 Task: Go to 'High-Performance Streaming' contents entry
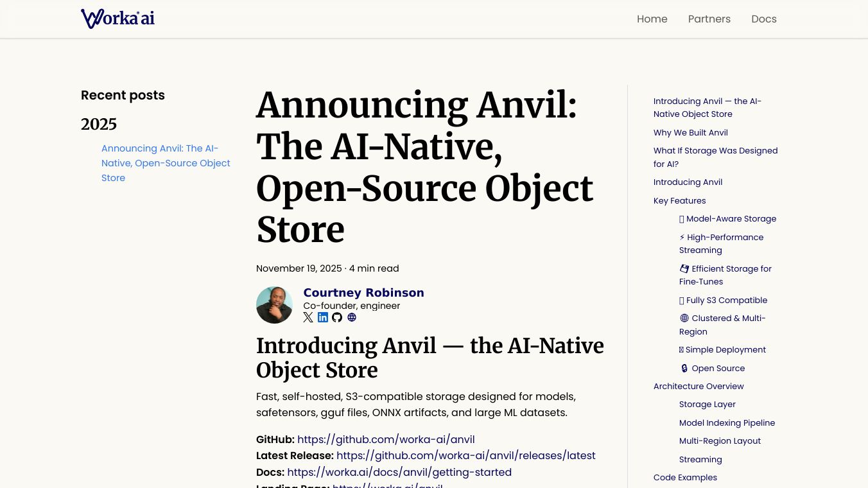click(722, 243)
